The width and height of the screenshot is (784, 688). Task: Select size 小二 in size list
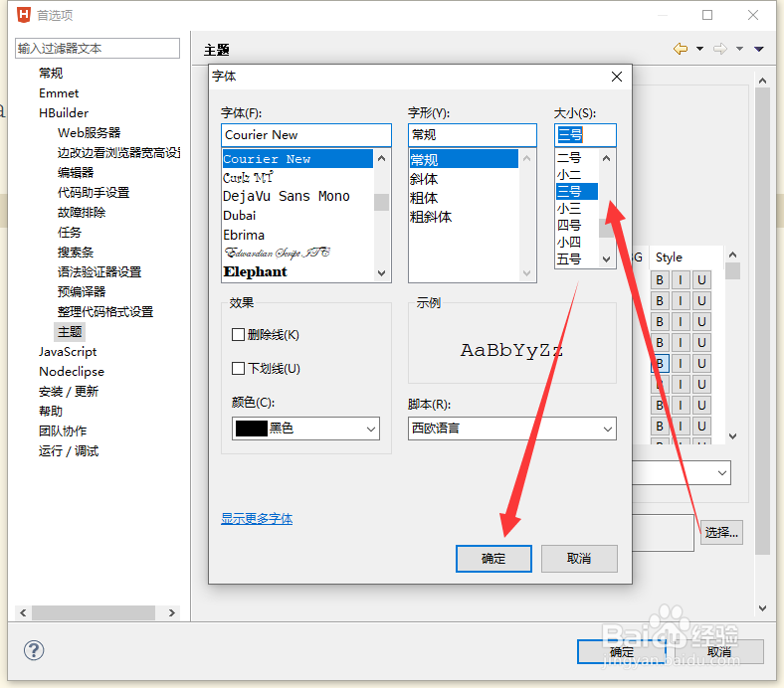569,175
